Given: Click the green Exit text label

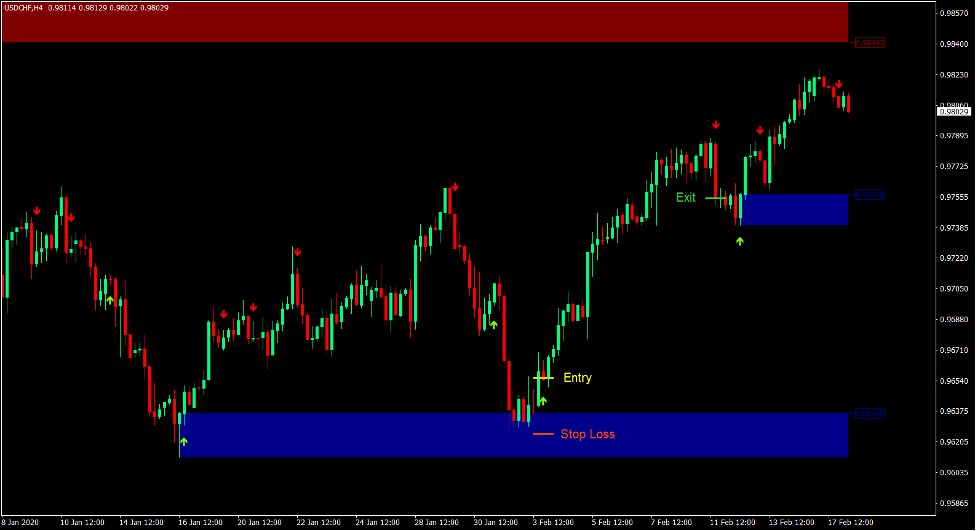Looking at the screenshot, I should pyautogui.click(x=685, y=198).
